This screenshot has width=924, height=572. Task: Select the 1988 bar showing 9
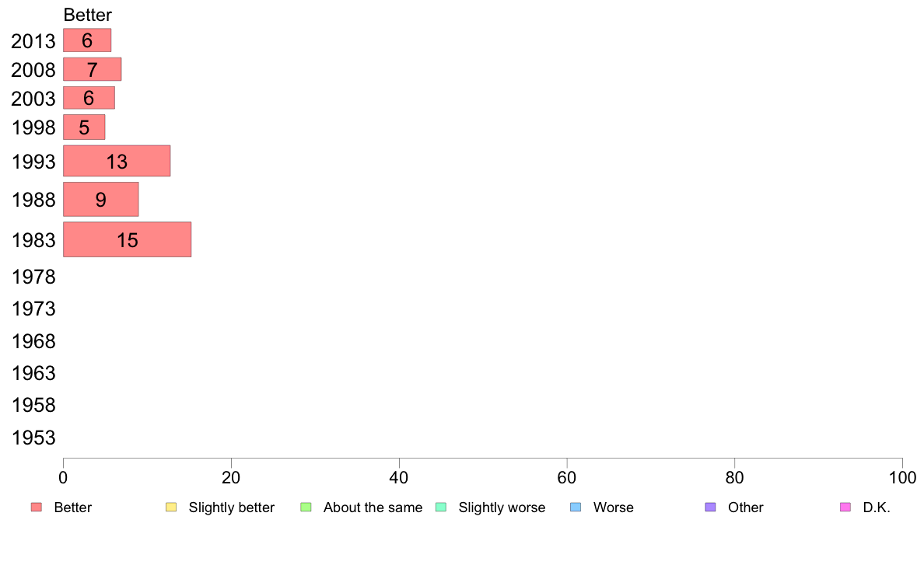(101, 199)
